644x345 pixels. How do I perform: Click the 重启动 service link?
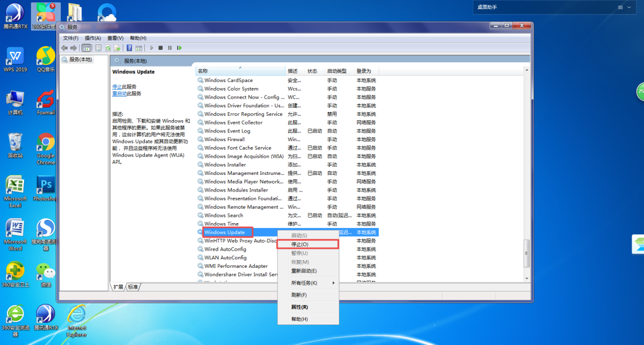[x=119, y=93]
